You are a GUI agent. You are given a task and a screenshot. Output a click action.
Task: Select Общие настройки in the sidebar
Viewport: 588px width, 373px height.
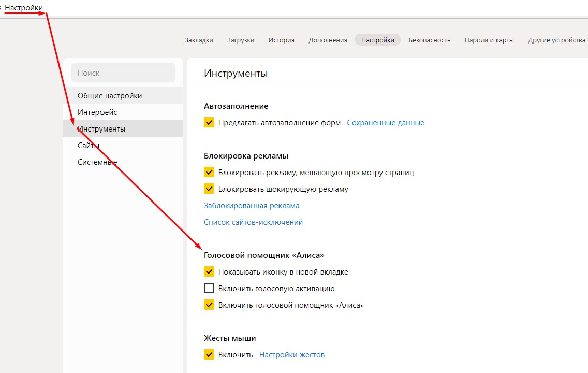pyautogui.click(x=123, y=96)
